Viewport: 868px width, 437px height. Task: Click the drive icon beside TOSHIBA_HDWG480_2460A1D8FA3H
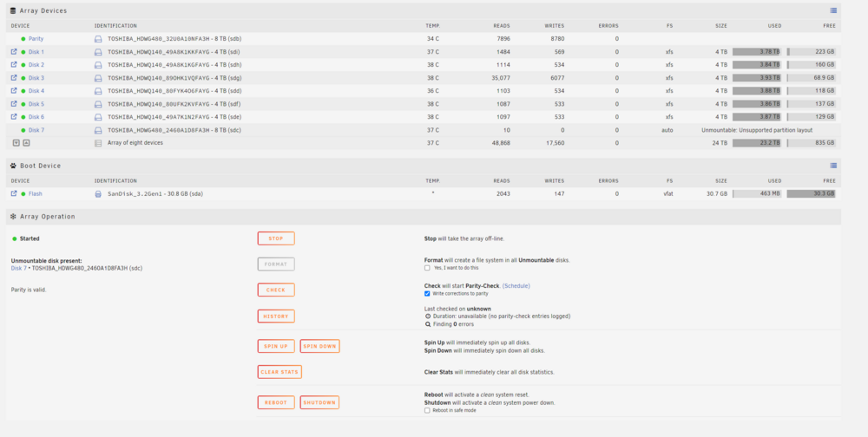click(x=98, y=131)
